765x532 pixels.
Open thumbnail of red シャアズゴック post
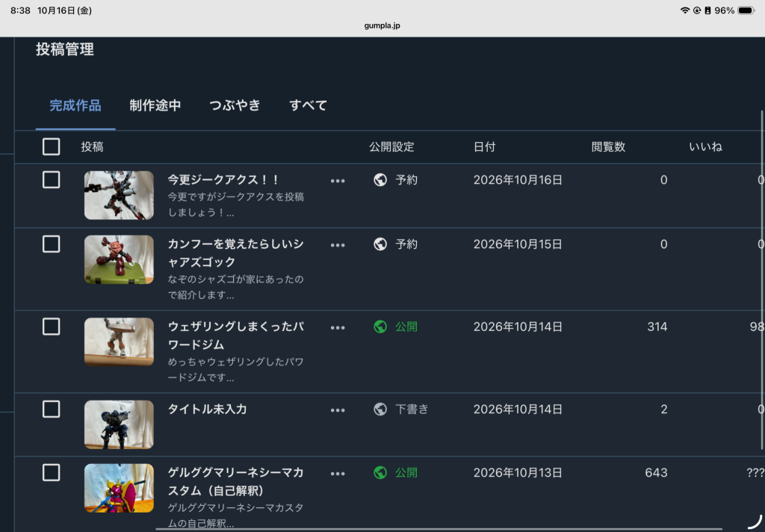119,260
